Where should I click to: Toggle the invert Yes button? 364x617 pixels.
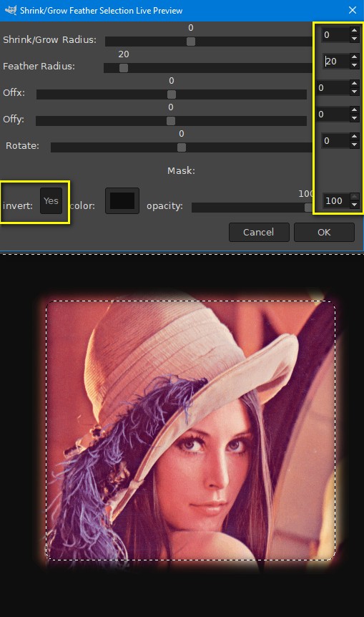pyautogui.click(x=51, y=200)
